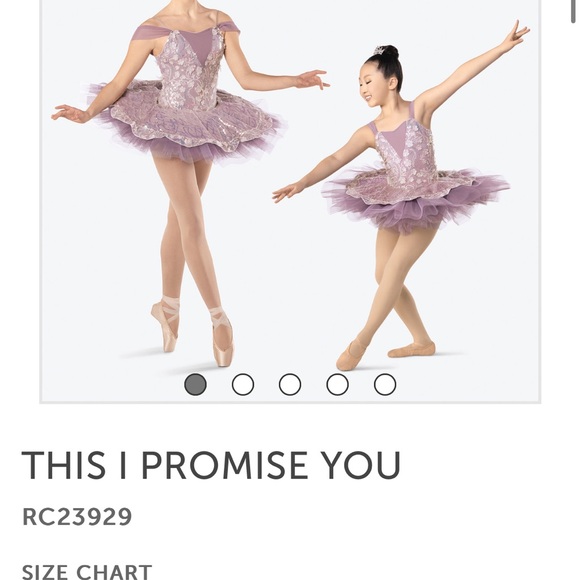
Task: Click the style number RC23929
Action: pyautogui.click(x=77, y=516)
